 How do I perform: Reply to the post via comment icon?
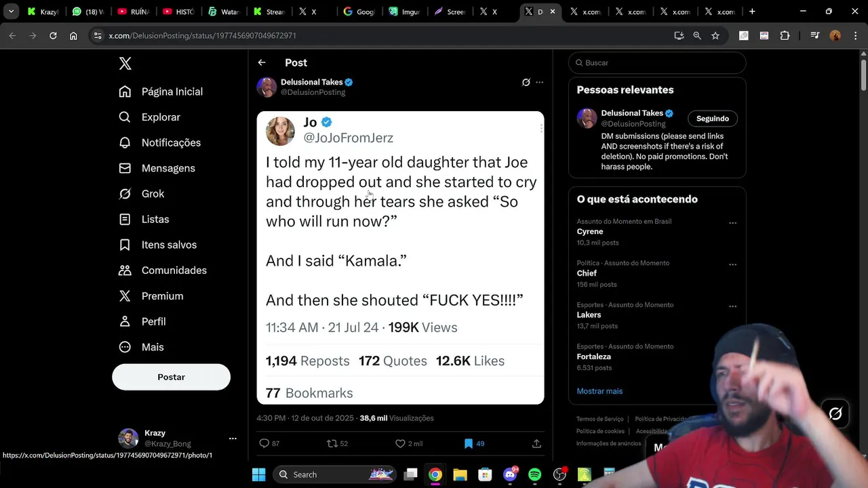tap(264, 443)
